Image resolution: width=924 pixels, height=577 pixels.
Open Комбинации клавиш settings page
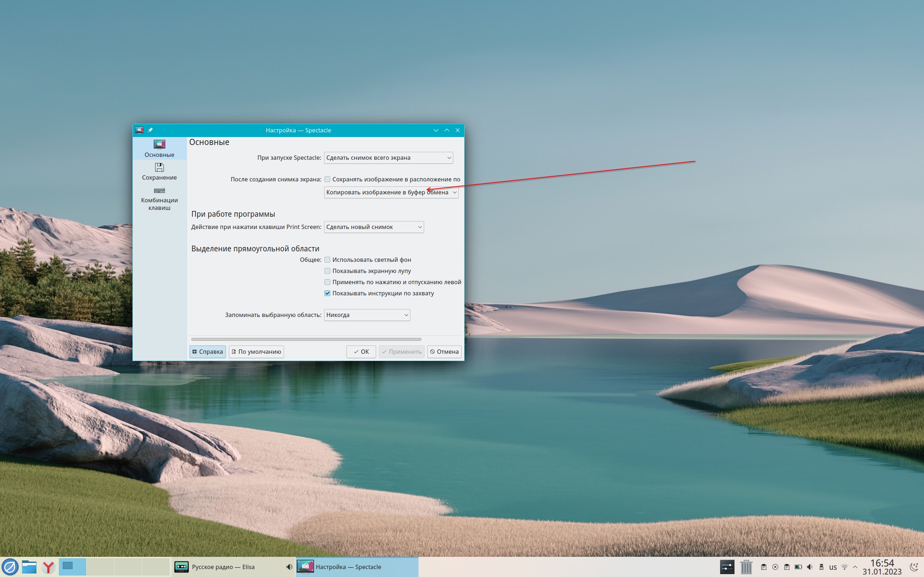click(159, 199)
